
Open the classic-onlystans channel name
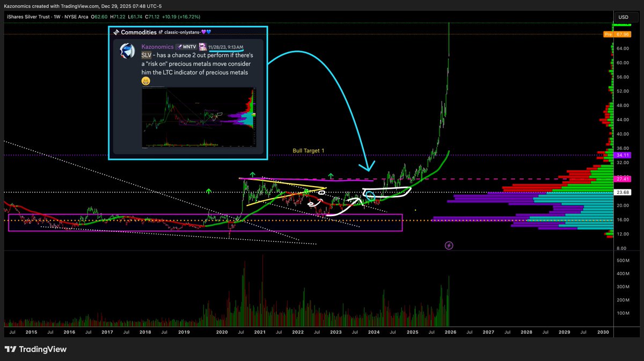point(184,32)
